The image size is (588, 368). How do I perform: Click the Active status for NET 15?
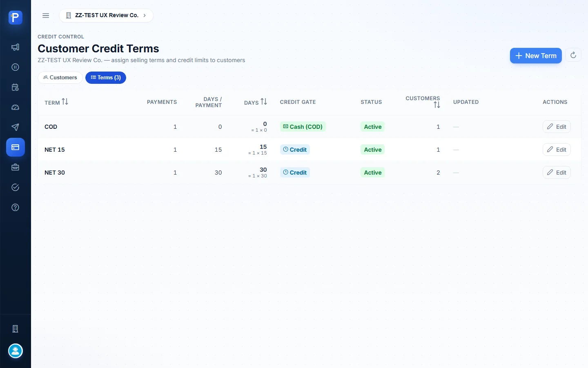tap(373, 150)
